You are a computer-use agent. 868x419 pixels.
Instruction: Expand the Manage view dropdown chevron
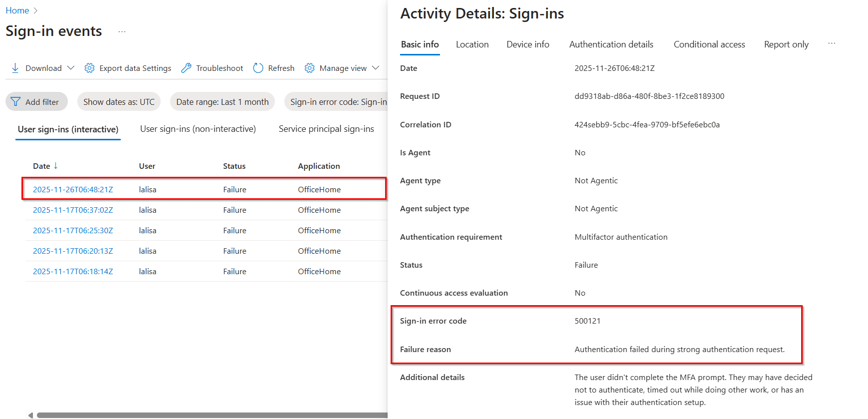376,68
